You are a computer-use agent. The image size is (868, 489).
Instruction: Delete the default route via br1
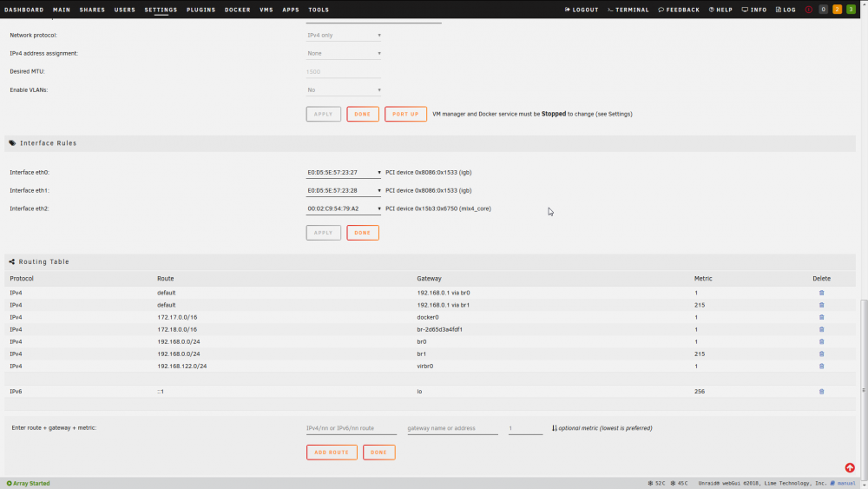point(821,305)
